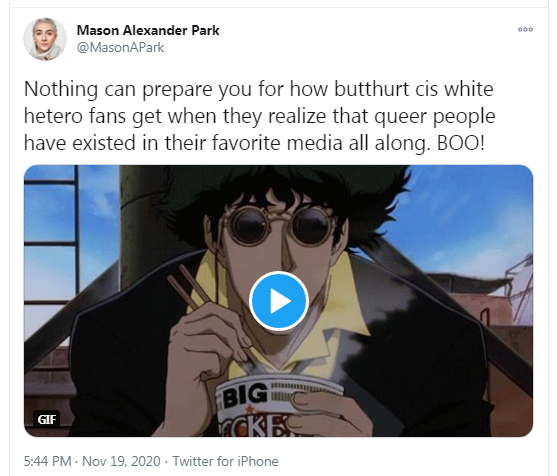Play the GIF with the blue play button

click(278, 301)
